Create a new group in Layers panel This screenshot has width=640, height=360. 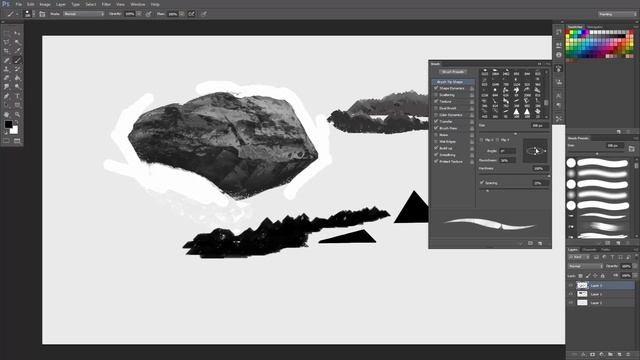click(x=611, y=355)
